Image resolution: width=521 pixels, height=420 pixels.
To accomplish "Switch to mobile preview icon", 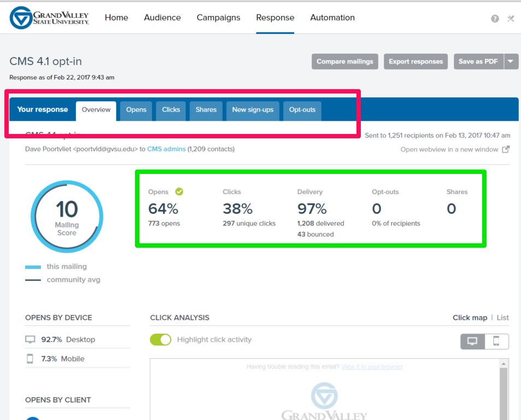I will point(496,341).
